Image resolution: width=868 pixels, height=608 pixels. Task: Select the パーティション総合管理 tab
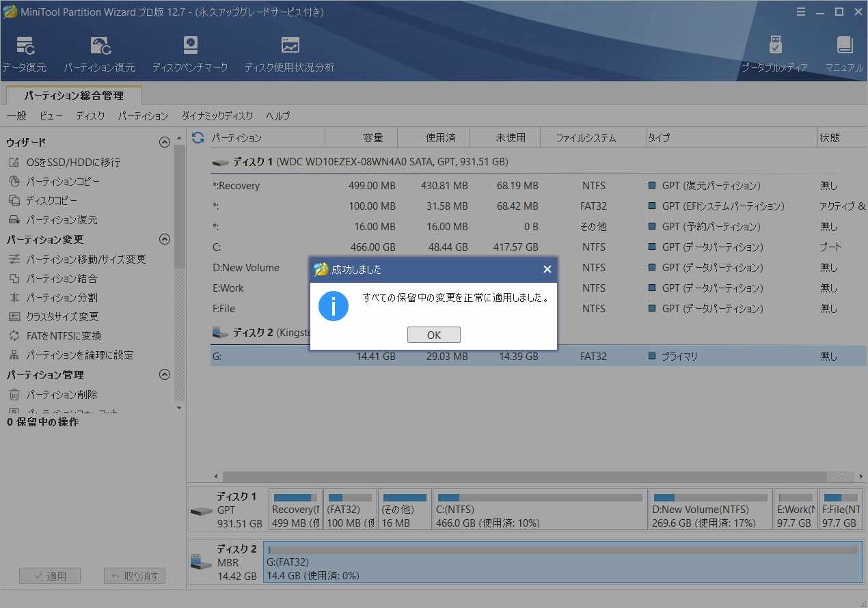[x=74, y=96]
